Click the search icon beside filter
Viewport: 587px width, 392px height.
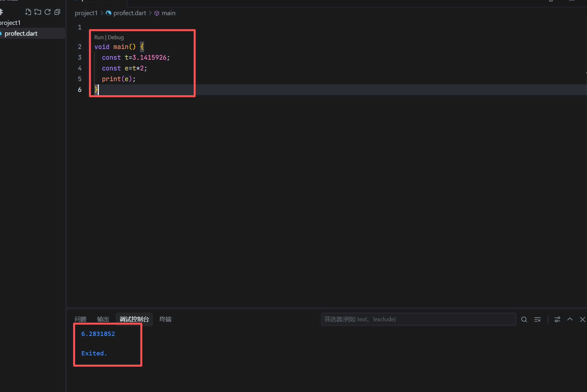[524, 320]
